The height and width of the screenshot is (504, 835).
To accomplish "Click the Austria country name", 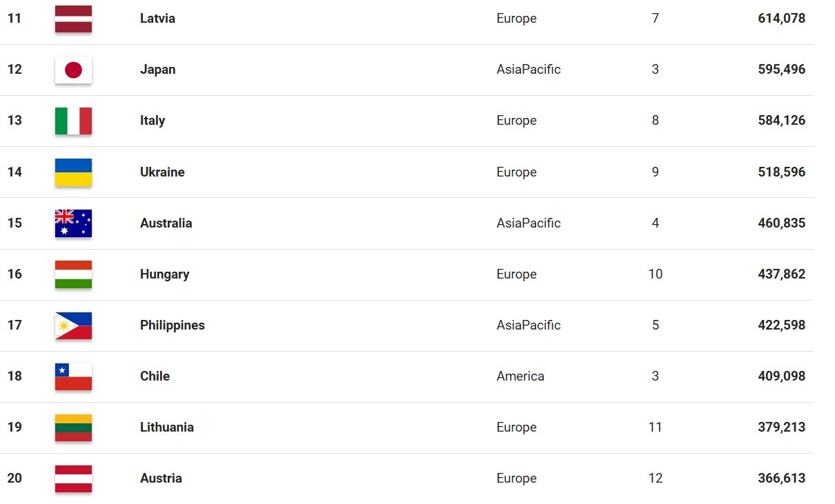I will tap(161, 478).
